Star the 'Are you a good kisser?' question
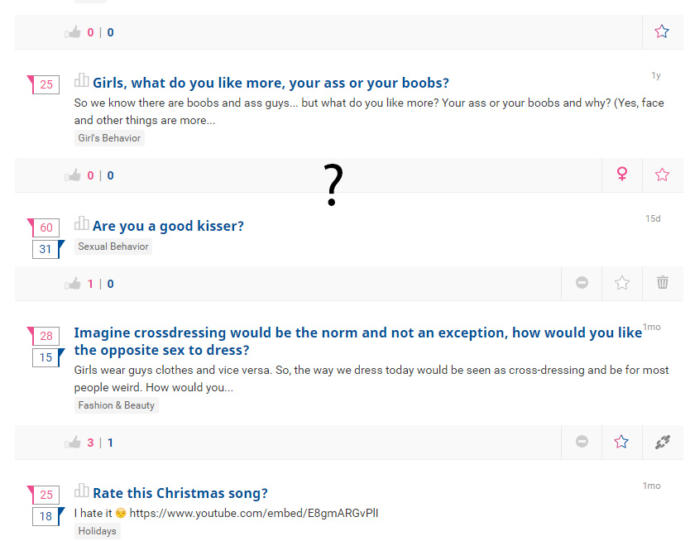This screenshot has width=690, height=541. (x=622, y=283)
